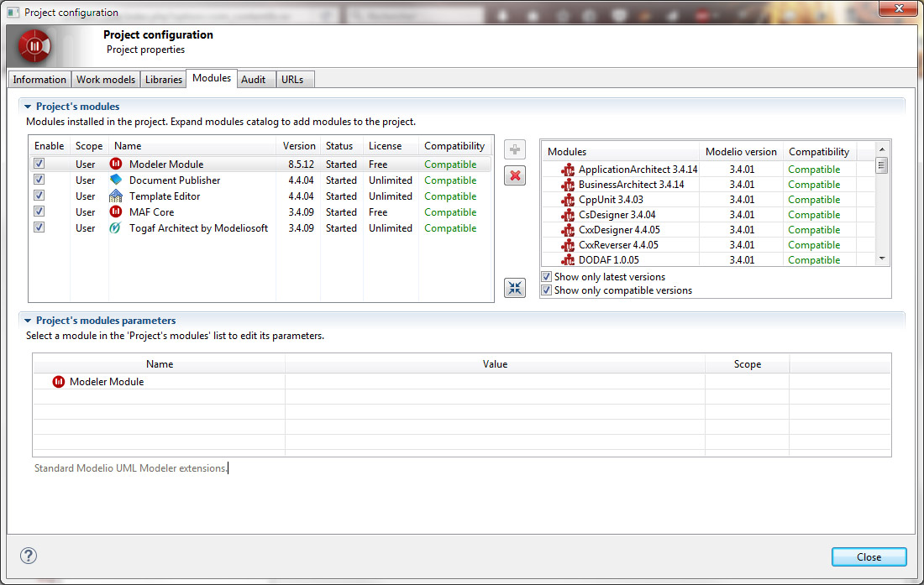Click the catalog scrollbar down arrow
924x585 pixels.
coord(881,259)
